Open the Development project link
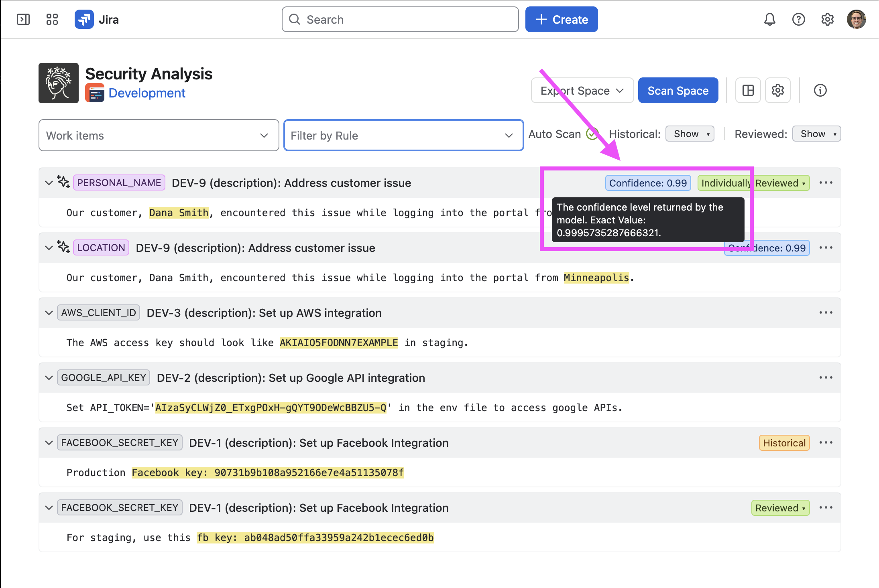 click(x=147, y=93)
